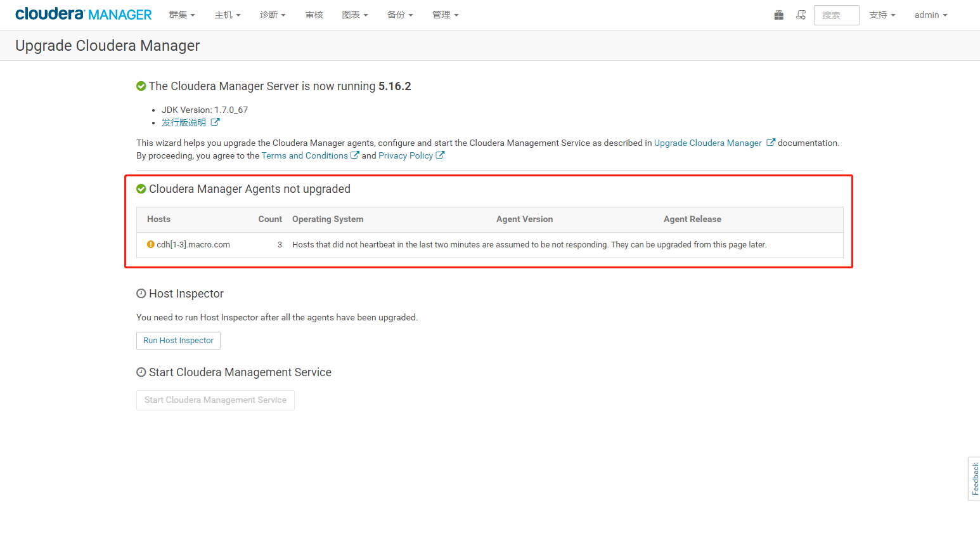The image size is (980, 550).
Task: Click the heartbeat not responding message
Action: click(x=529, y=244)
